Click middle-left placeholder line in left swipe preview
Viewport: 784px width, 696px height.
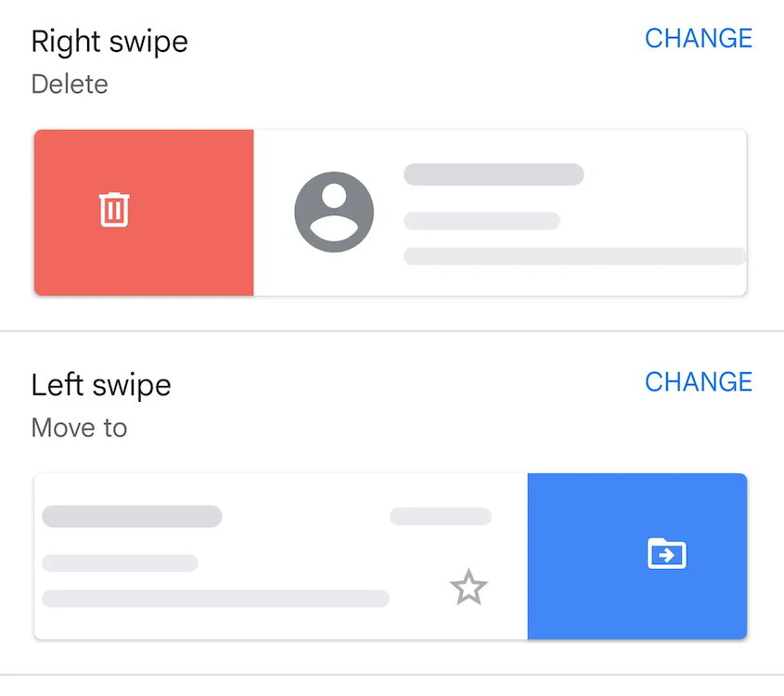120,563
